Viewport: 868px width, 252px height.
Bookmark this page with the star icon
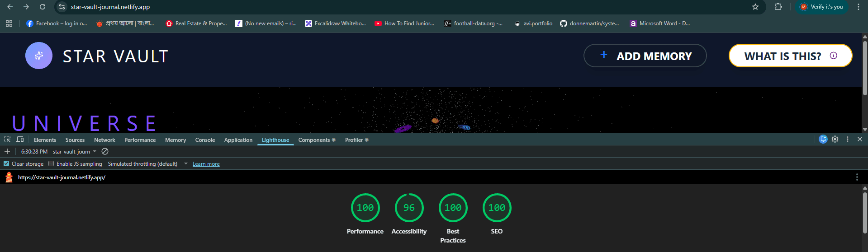coord(755,7)
